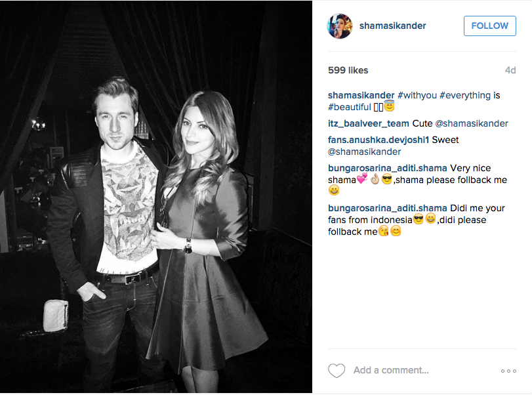Open the three-dot more options menu
This screenshot has height=395, width=532.
(x=508, y=371)
